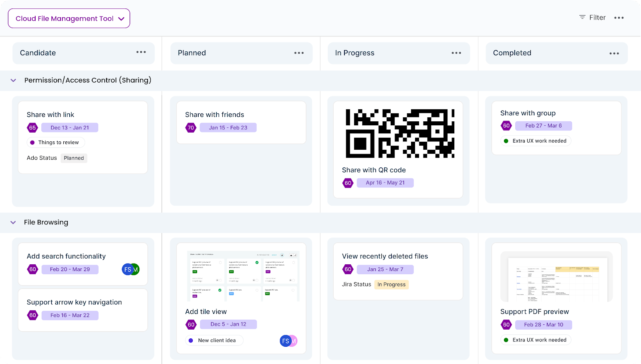Click the FS avatar on Add search functionality

(127, 269)
